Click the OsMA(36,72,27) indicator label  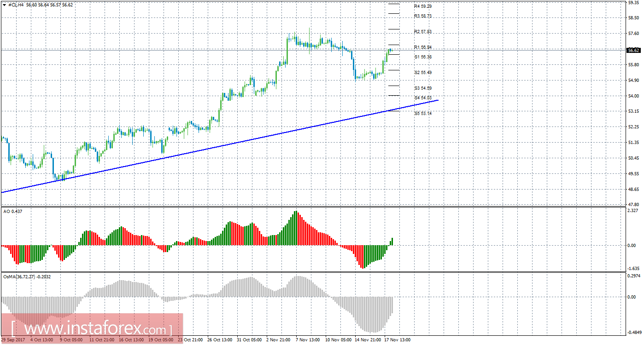pyautogui.click(x=27, y=277)
